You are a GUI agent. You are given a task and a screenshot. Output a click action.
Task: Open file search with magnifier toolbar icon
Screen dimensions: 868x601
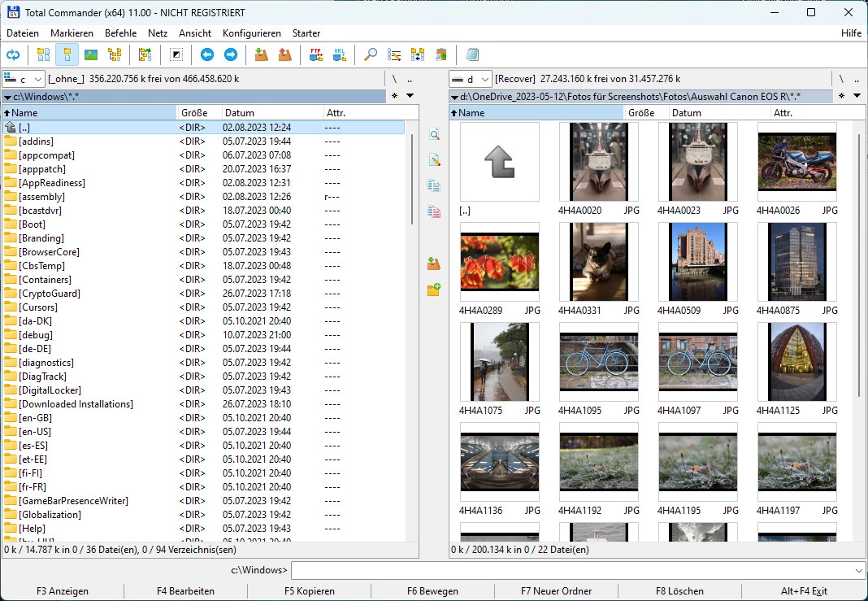370,55
